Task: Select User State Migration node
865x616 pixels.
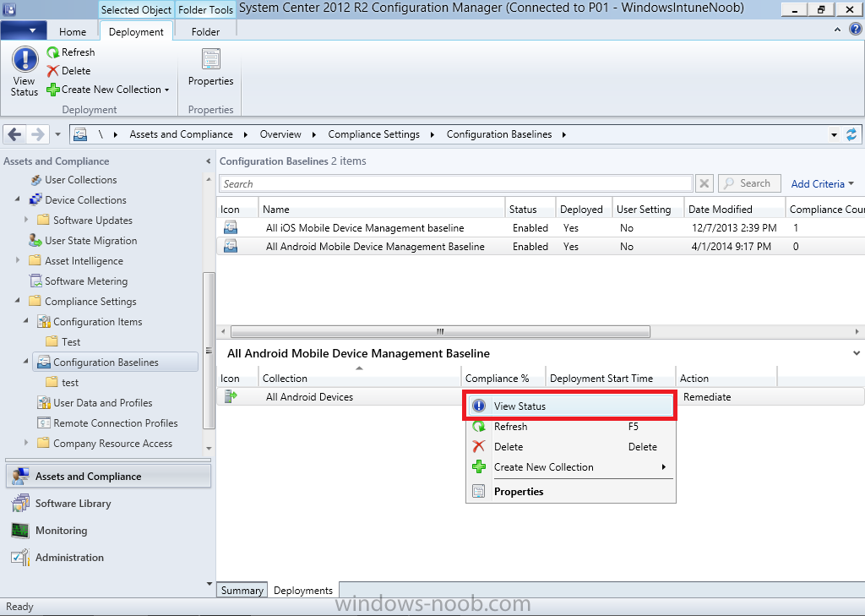Action: pos(90,241)
